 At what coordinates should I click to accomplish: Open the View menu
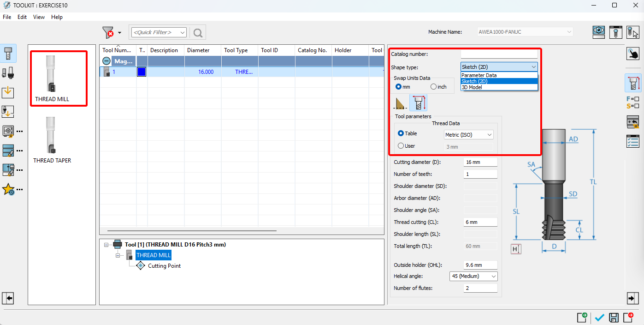39,17
